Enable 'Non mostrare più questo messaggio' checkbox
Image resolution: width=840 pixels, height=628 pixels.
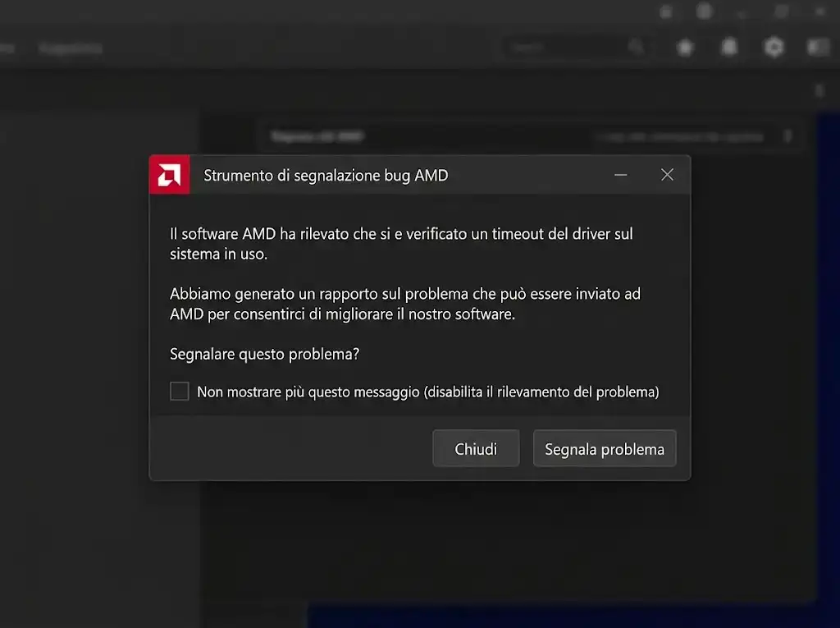[x=180, y=391]
